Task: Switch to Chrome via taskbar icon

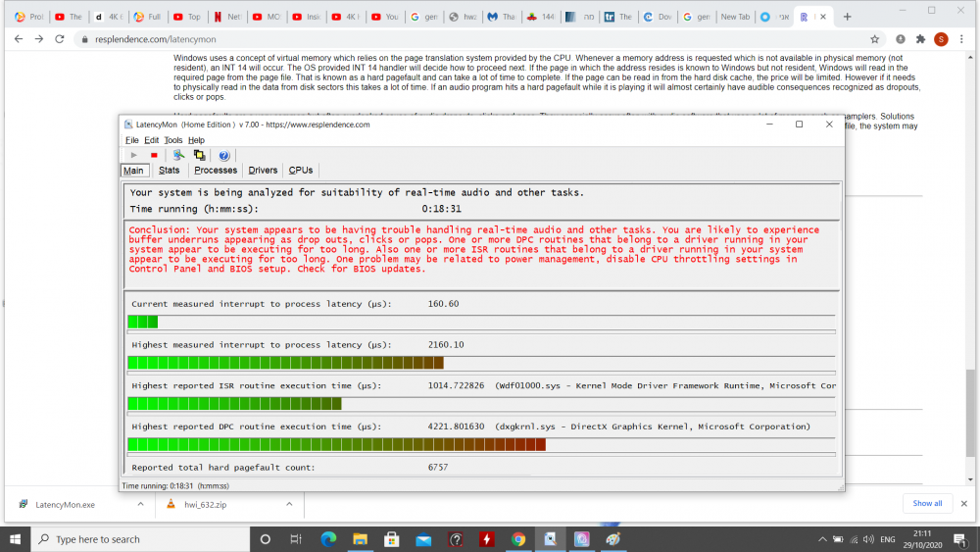Action: pos(518,539)
